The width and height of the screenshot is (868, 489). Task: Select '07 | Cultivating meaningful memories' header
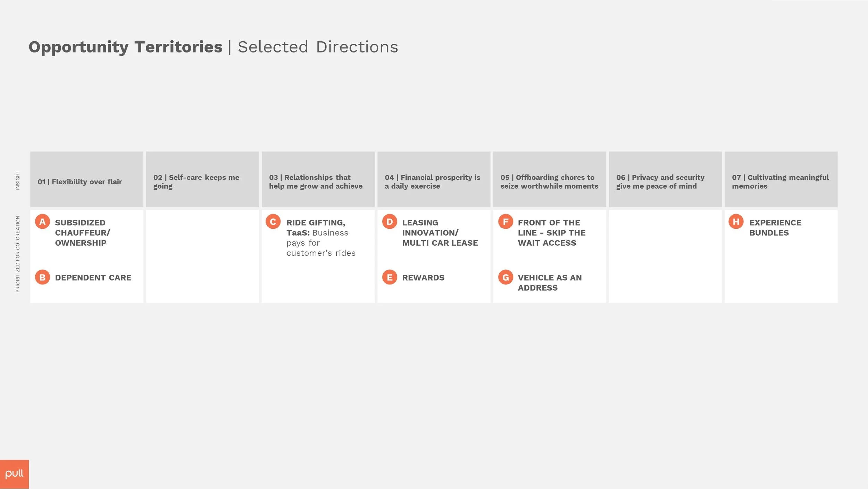click(781, 179)
